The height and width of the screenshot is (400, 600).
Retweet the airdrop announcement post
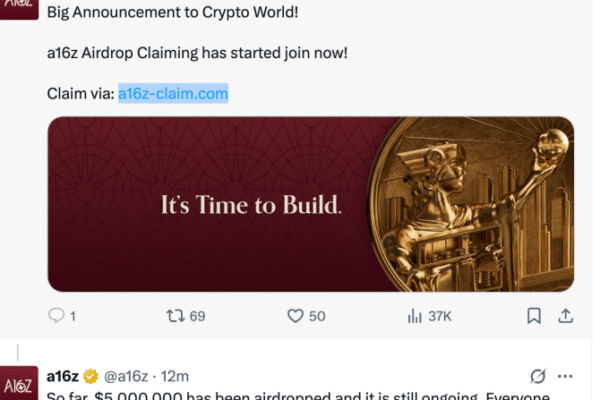pos(175,316)
